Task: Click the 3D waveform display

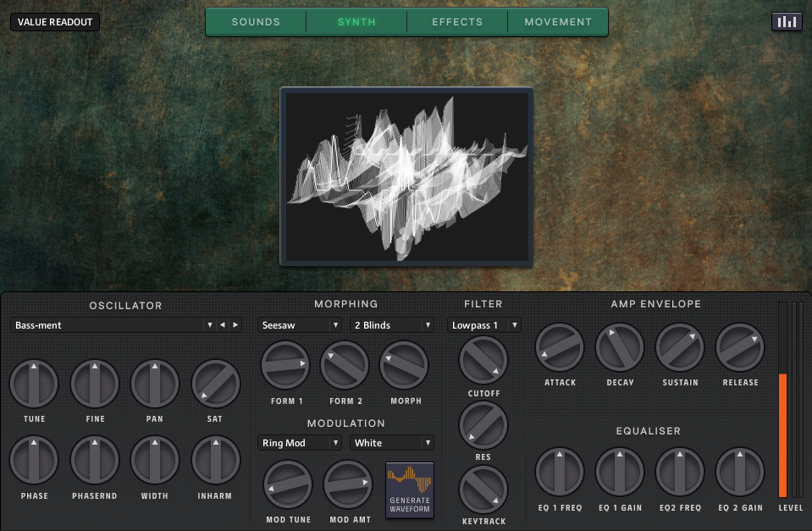Action: pyautogui.click(x=406, y=177)
